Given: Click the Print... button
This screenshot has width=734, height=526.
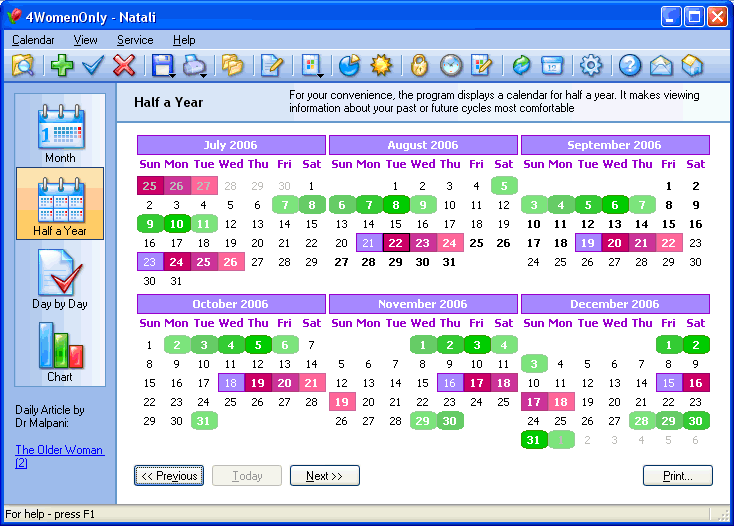Looking at the screenshot, I should point(678,475).
